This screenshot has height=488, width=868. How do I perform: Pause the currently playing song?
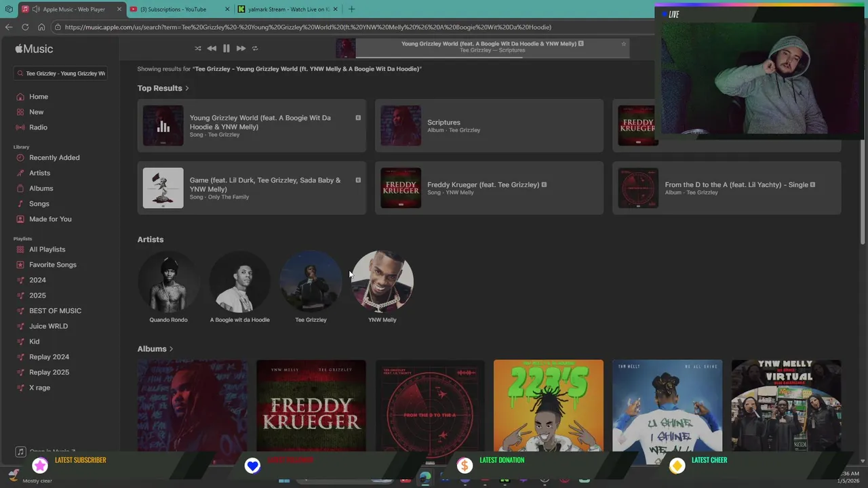click(226, 48)
